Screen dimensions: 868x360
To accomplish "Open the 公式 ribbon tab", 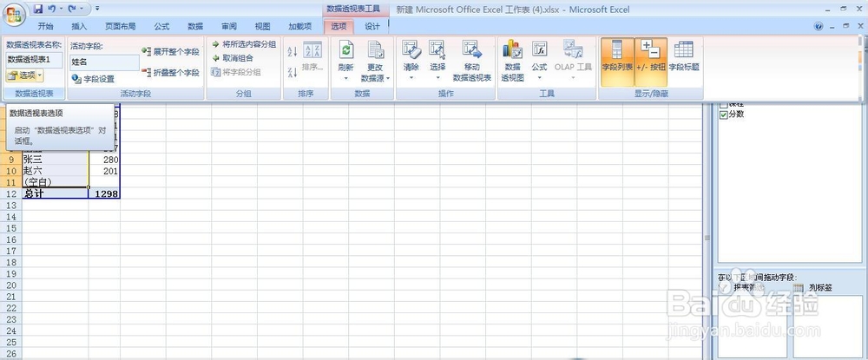I will (x=161, y=27).
